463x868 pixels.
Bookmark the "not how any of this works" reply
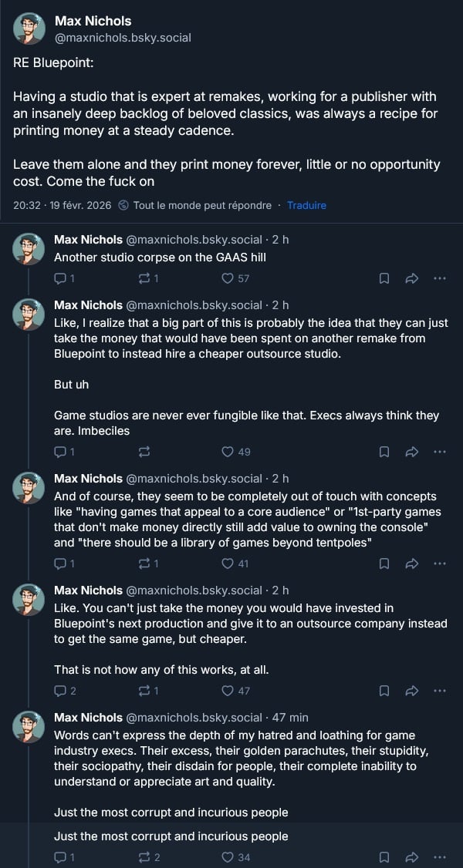[x=384, y=691]
